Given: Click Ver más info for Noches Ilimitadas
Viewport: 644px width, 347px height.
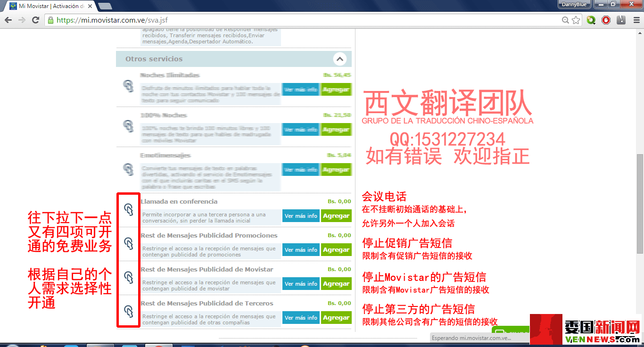Looking at the screenshot, I should [x=301, y=90].
